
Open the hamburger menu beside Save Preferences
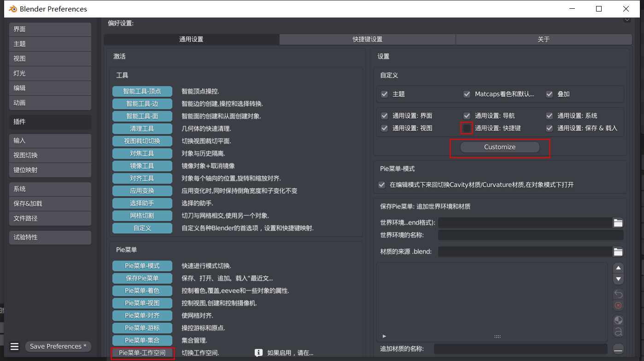point(14,346)
